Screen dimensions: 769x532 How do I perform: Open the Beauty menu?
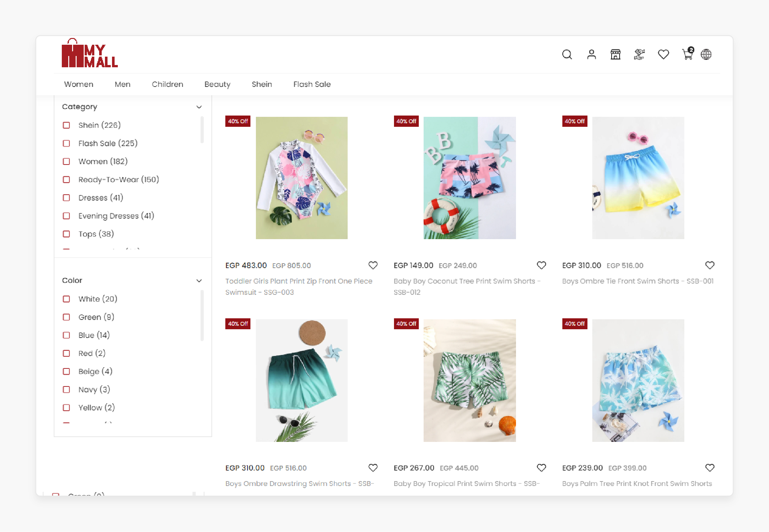pyautogui.click(x=217, y=84)
